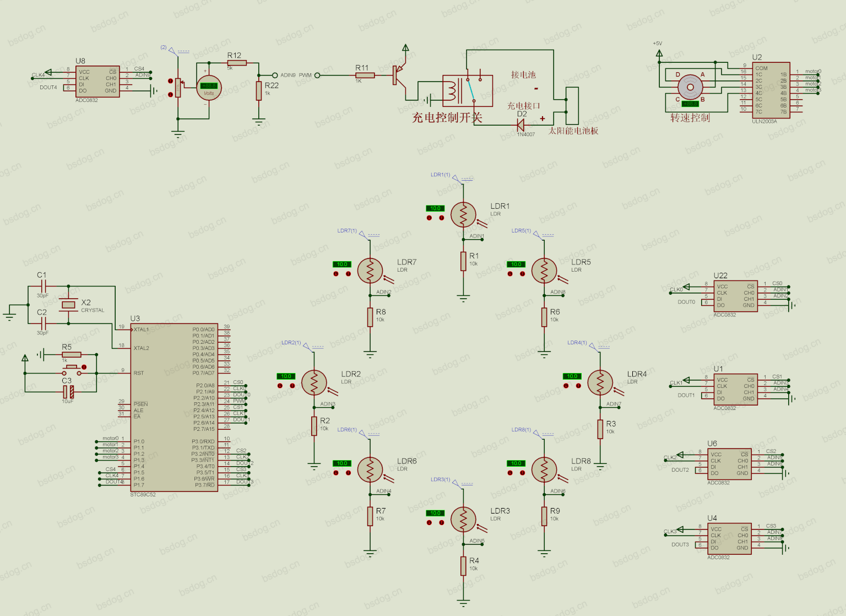This screenshot has width=846, height=616.
Task: Select capacitor C3 10uF
Action: pyautogui.click(x=68, y=392)
